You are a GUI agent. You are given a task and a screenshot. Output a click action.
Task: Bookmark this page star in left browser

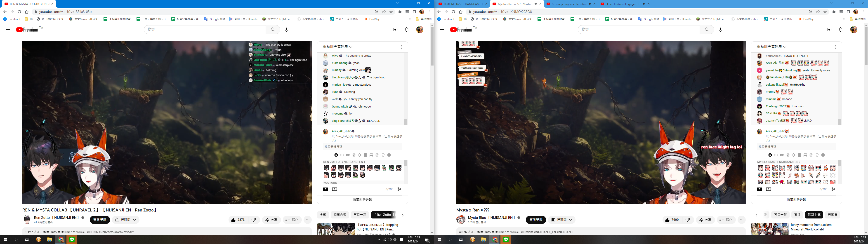coord(391,12)
